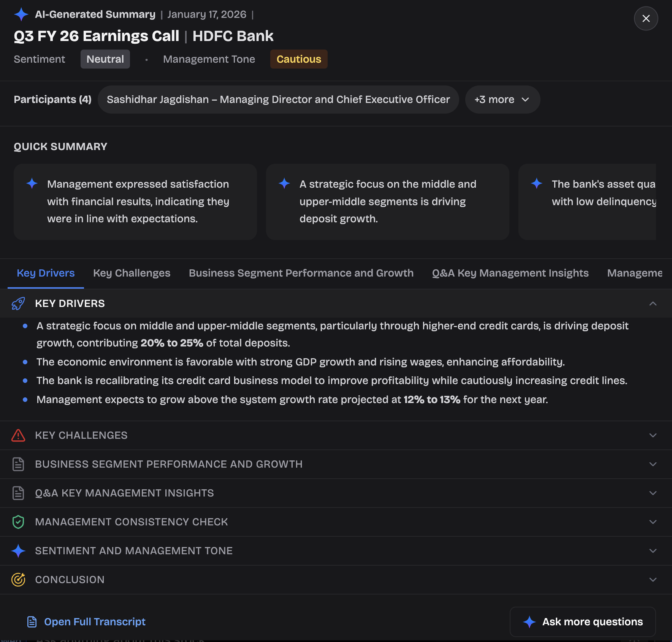Viewport: 672px width, 642px height.
Task: Click the Ask more questions button
Action: [x=583, y=622]
